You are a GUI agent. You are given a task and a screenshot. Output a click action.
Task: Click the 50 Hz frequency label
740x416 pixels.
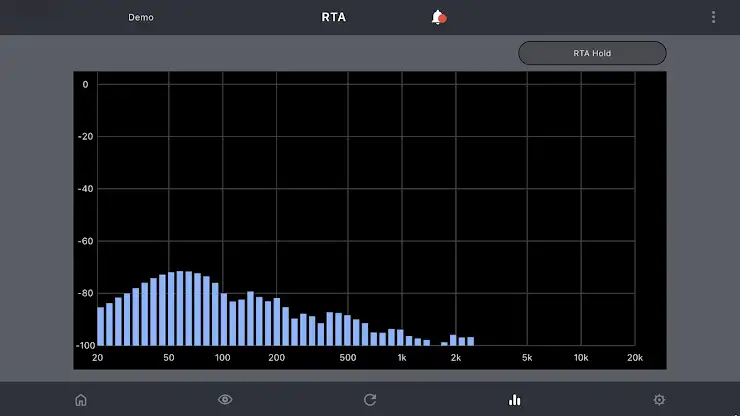point(169,358)
